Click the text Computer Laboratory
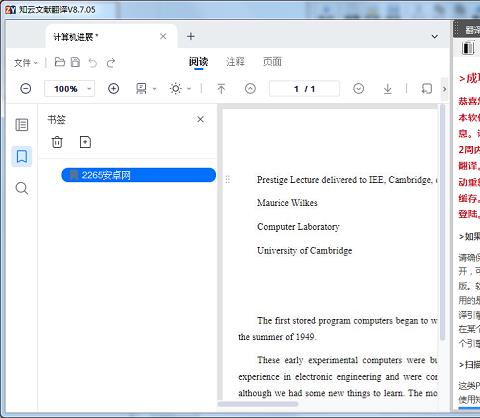The width and height of the screenshot is (480, 418). coord(298,227)
